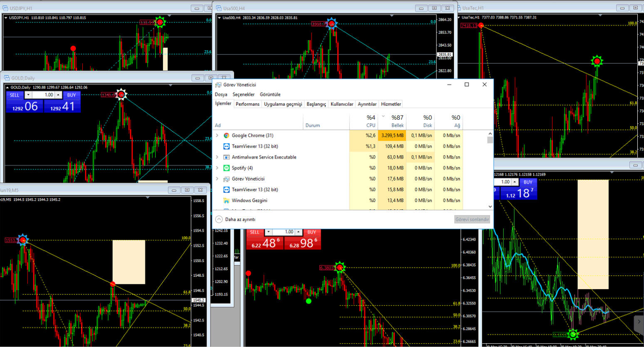This screenshot has height=347, width=644.
Task: Click the 3.299,5 MB memory cell
Action: click(x=392, y=135)
